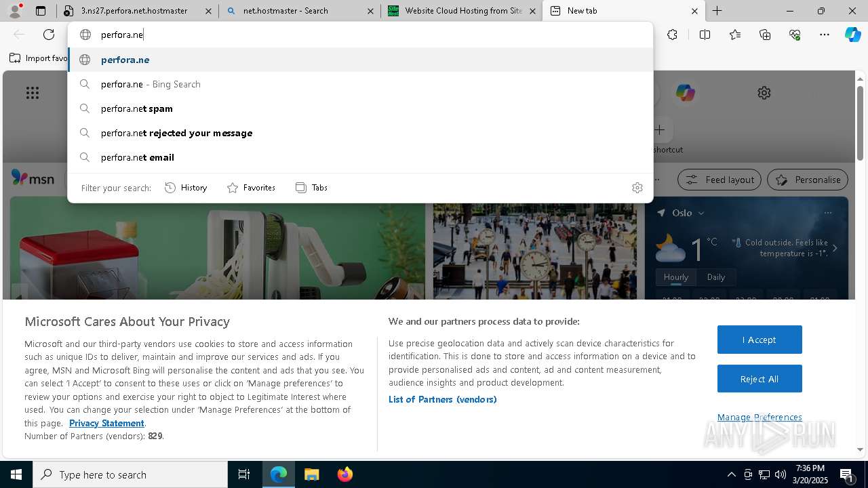Click Reject All button

click(759, 379)
